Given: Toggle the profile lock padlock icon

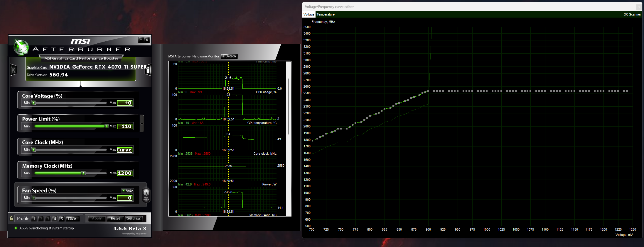Looking at the screenshot, I should point(11,218).
